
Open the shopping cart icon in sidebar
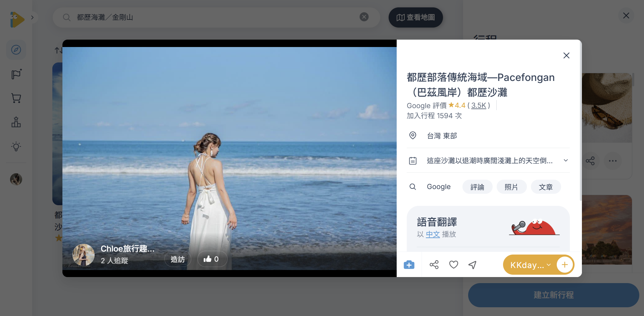16,98
